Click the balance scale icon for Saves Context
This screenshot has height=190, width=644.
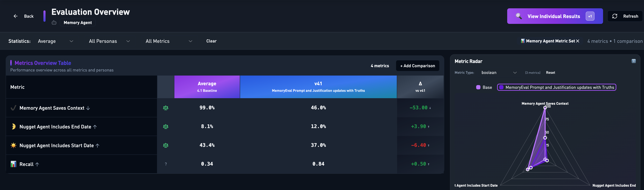166,108
